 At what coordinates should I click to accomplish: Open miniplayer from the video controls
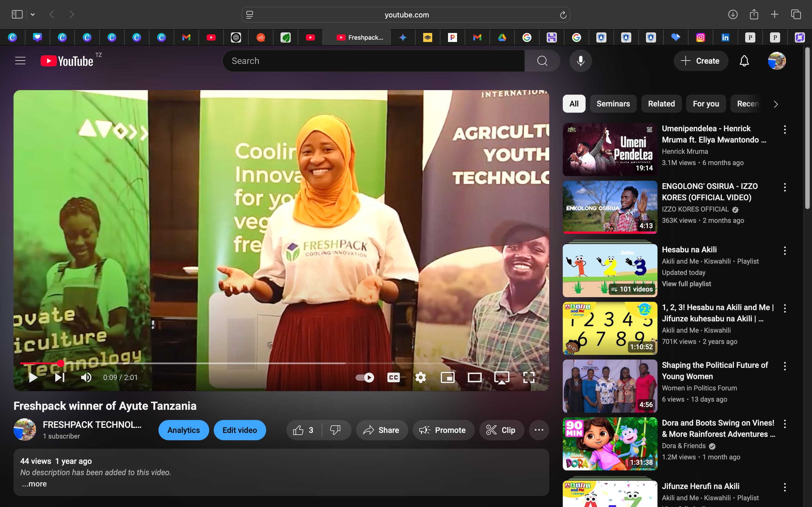(x=447, y=377)
